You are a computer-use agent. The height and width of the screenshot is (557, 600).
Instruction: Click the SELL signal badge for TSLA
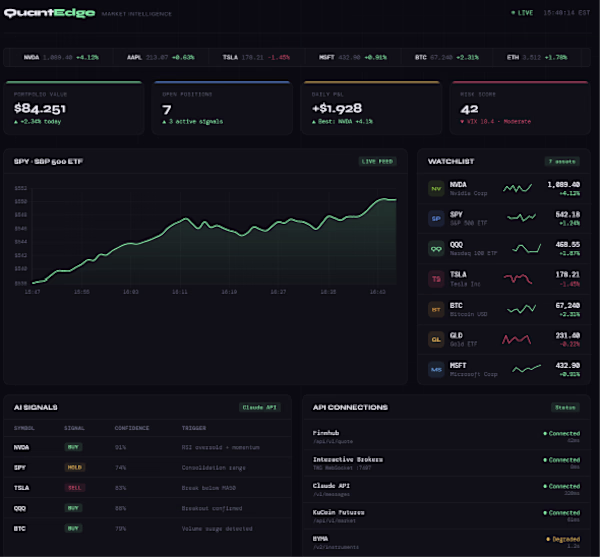[x=75, y=488]
